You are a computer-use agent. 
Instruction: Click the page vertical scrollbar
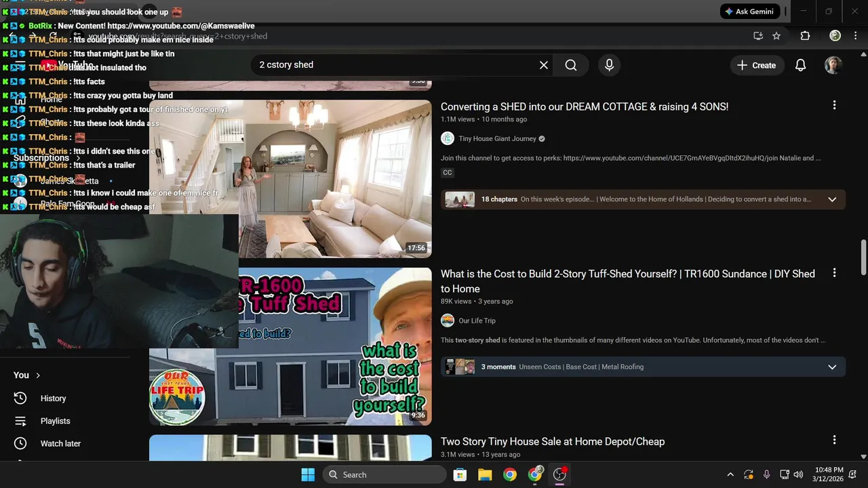(x=863, y=258)
